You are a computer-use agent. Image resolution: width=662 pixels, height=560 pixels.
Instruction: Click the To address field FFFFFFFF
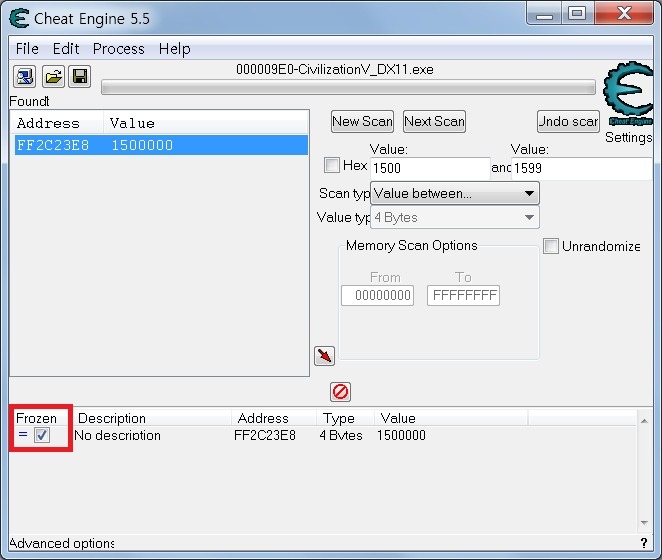(x=464, y=295)
